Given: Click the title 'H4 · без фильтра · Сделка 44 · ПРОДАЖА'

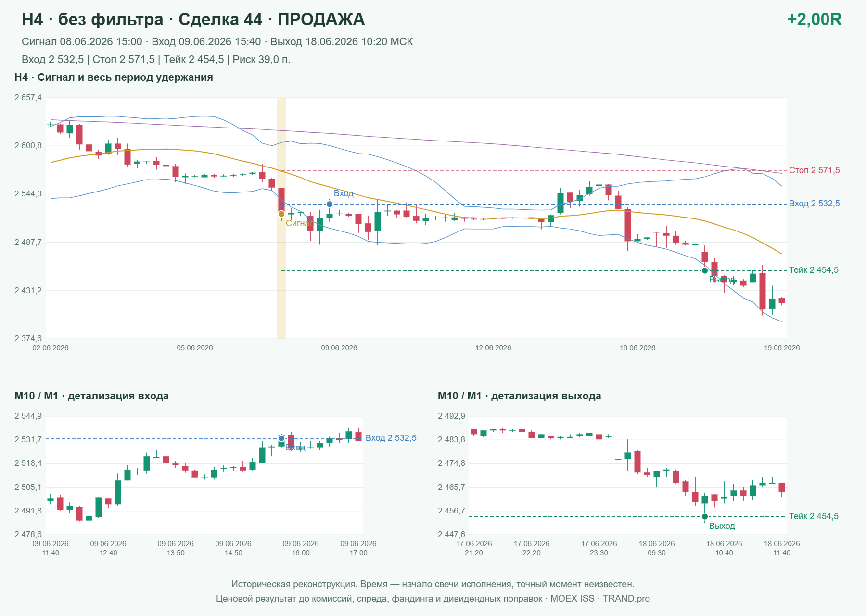Looking at the screenshot, I should pos(193,19).
